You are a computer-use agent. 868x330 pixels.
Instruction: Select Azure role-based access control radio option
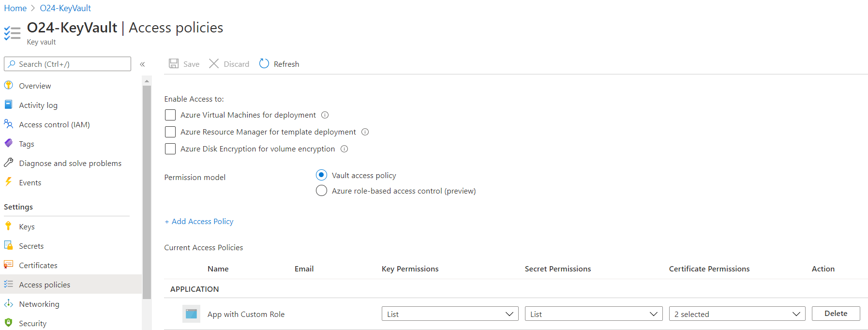321,191
